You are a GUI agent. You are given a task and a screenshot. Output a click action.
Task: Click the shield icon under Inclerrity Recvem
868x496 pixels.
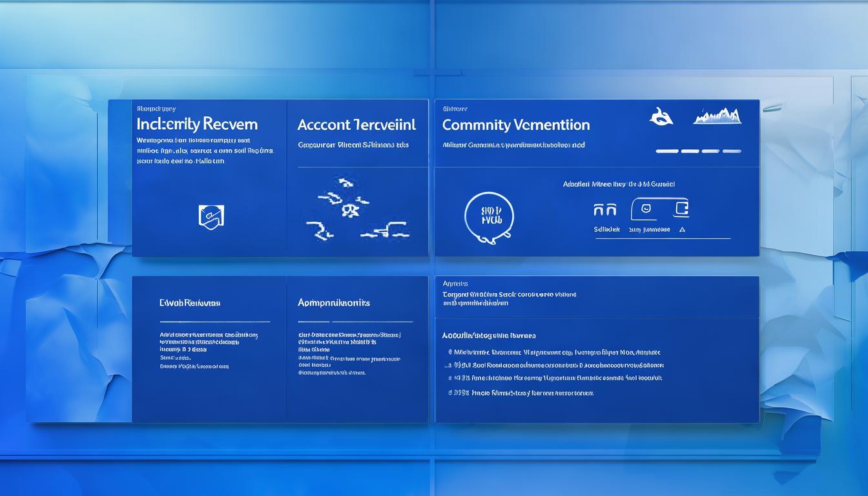tap(211, 216)
